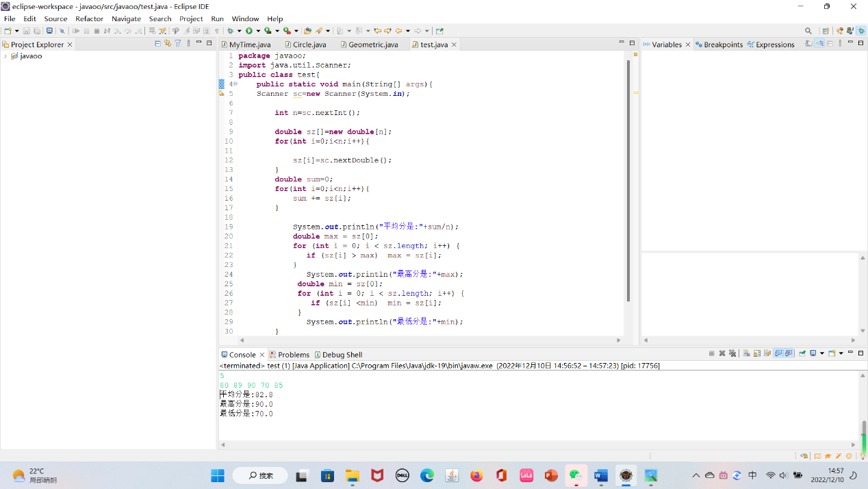
Task: Click the Save icon in main toolbar
Action: tap(27, 31)
